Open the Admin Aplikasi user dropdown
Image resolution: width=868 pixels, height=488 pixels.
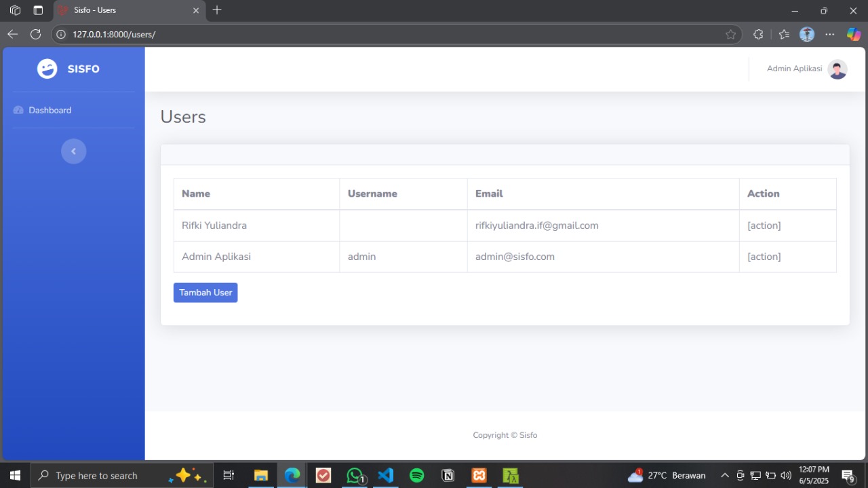794,69
